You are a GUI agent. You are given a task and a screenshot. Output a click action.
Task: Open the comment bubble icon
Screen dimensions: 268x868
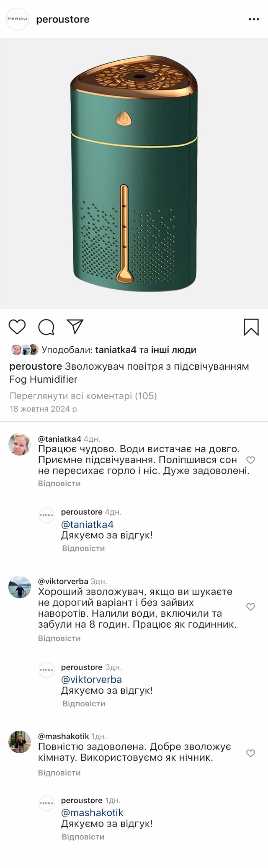coord(46,327)
